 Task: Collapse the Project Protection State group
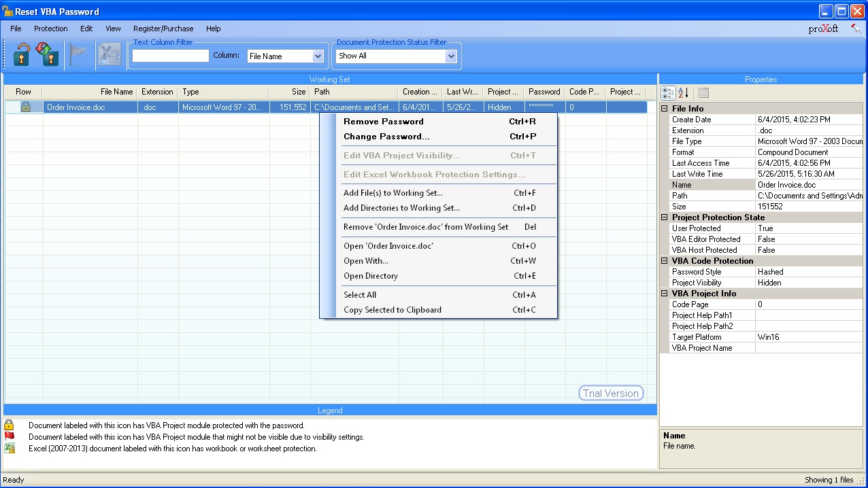(665, 217)
